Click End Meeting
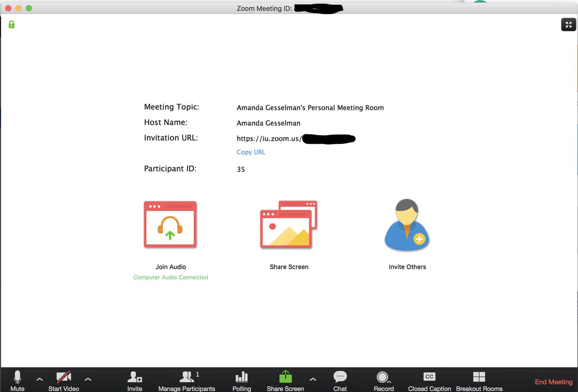Viewport: 578px width, 392px height. pyautogui.click(x=554, y=382)
